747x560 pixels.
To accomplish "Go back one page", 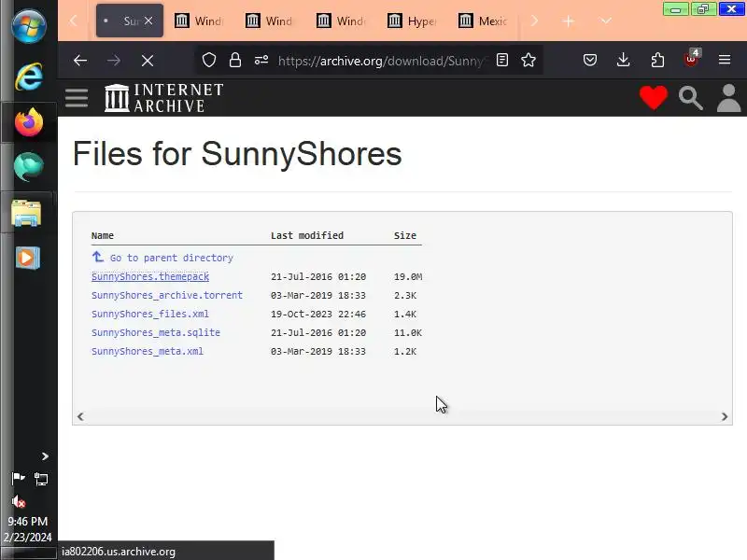I will click(80, 61).
